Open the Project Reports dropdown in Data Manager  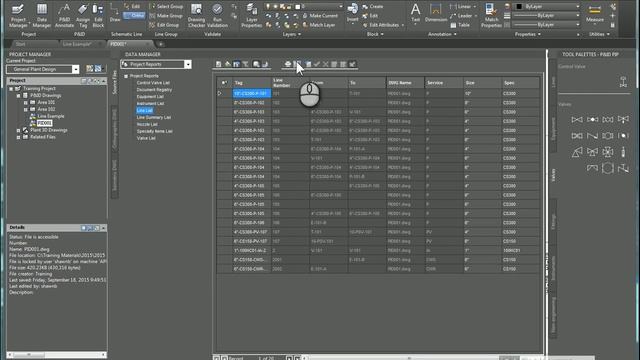pyautogui.click(x=187, y=64)
